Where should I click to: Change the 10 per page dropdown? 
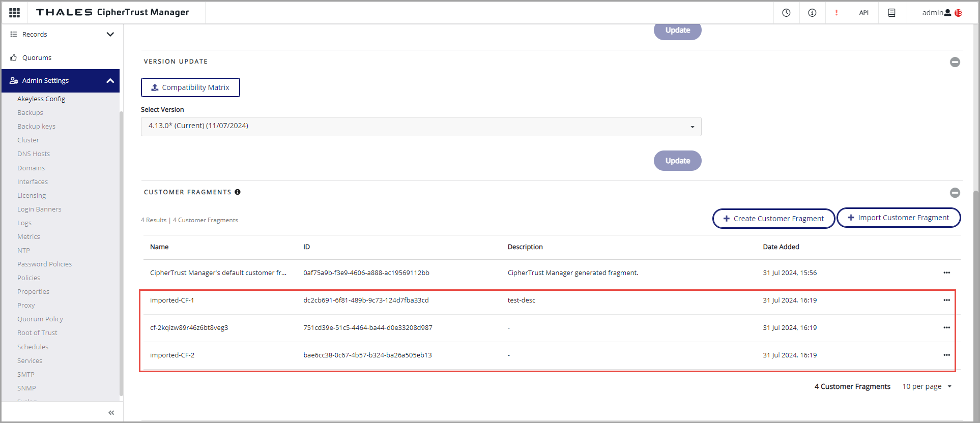tap(927, 386)
